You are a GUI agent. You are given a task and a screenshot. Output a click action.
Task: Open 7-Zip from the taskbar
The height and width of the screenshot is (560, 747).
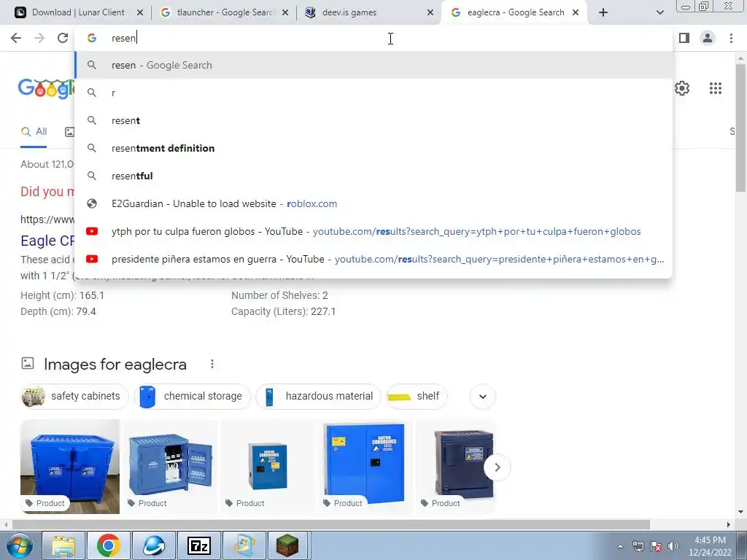click(198, 545)
